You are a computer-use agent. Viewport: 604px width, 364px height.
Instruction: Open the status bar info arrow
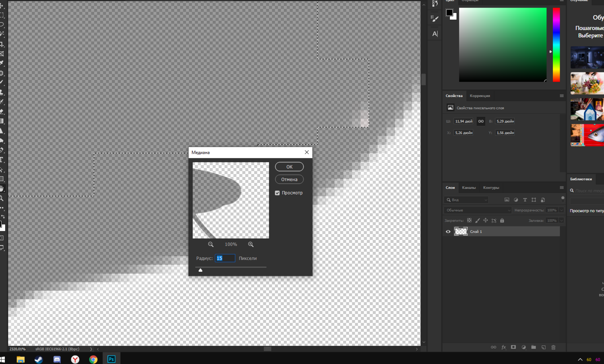pyautogui.click(x=91, y=349)
